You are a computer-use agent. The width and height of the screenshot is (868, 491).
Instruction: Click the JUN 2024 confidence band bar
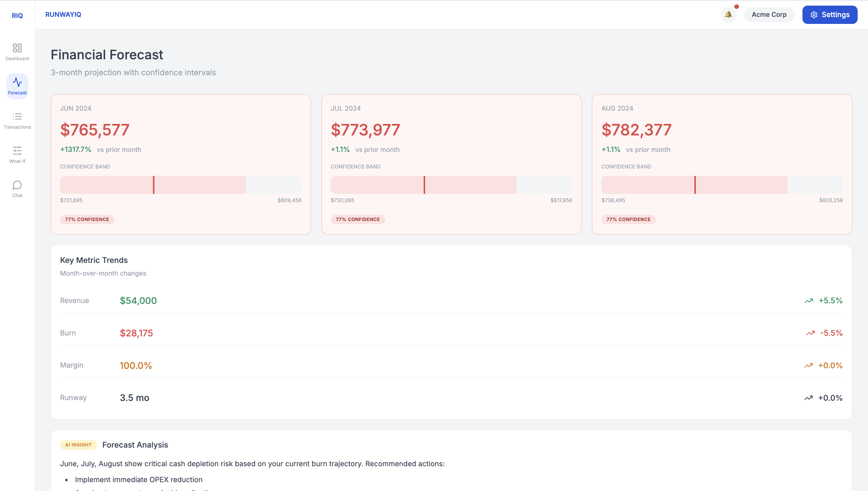click(180, 185)
